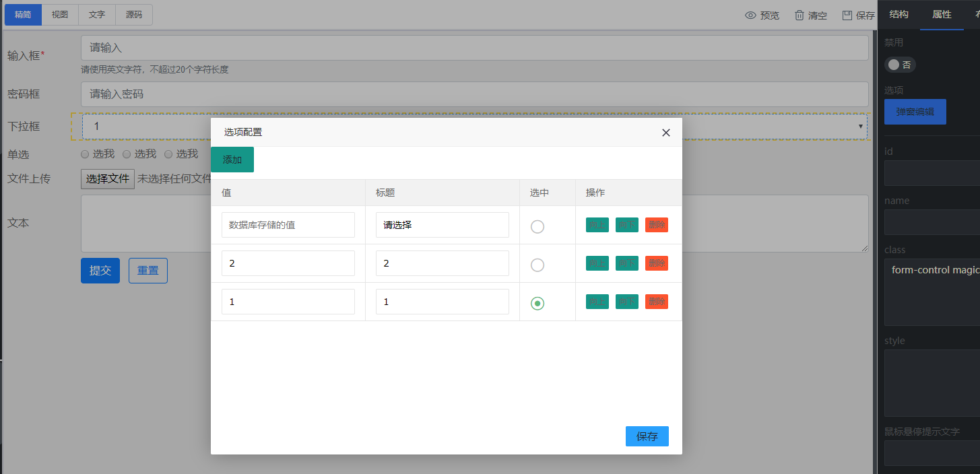
Task: Select the radio for option 2 in 选中 column
Action: click(x=537, y=265)
